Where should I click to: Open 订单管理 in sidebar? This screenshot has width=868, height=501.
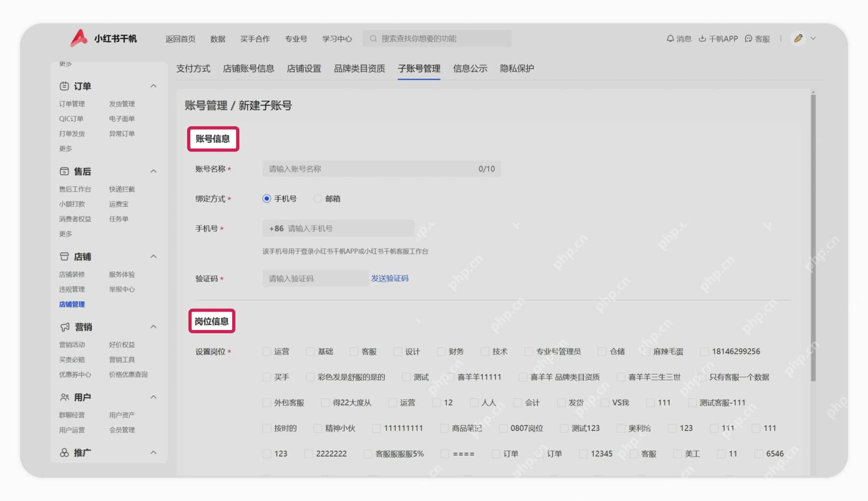[72, 104]
